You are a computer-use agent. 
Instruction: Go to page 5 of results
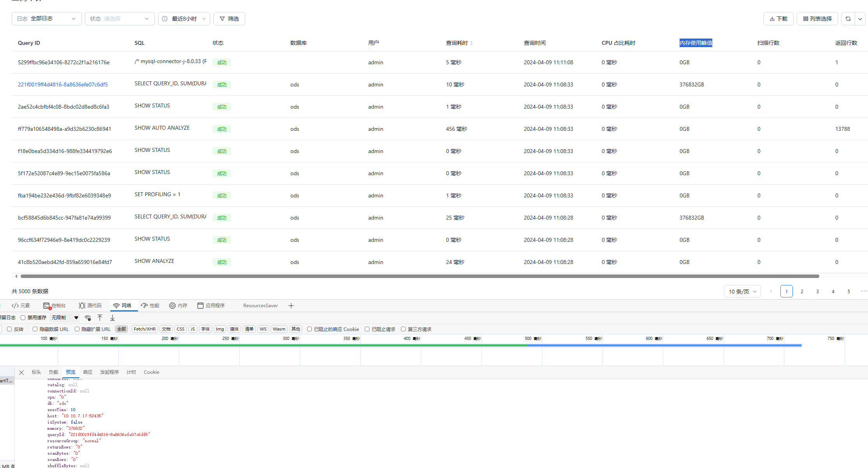point(849,291)
